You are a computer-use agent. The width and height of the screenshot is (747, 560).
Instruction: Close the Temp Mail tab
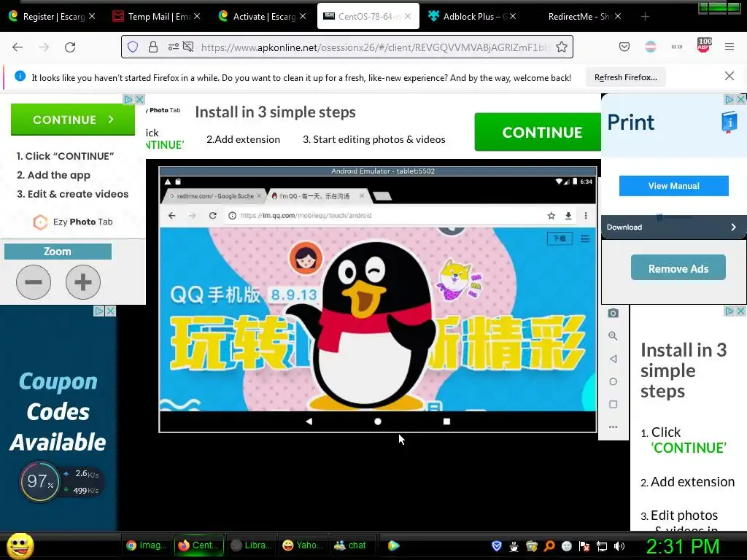[x=197, y=16]
